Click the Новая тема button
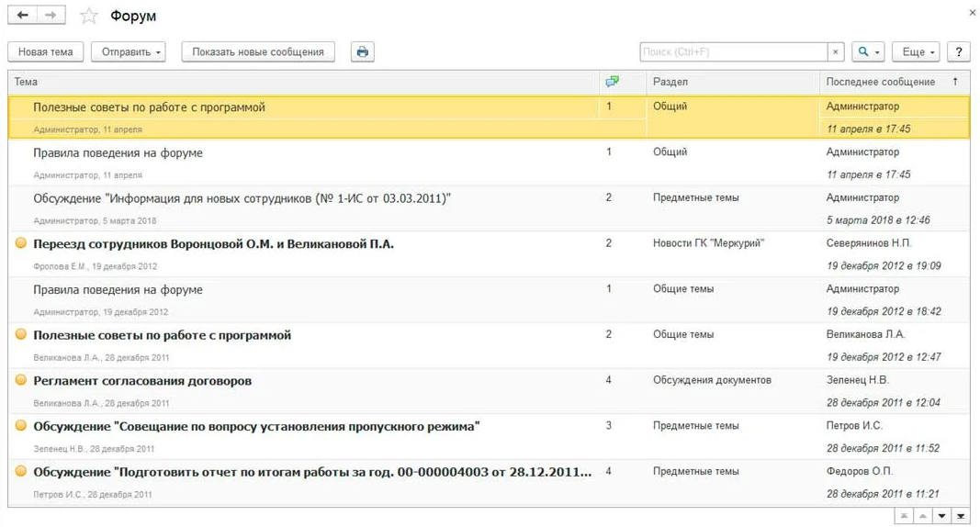Image resolution: width=980 pixels, height=527 pixels. click(x=46, y=52)
